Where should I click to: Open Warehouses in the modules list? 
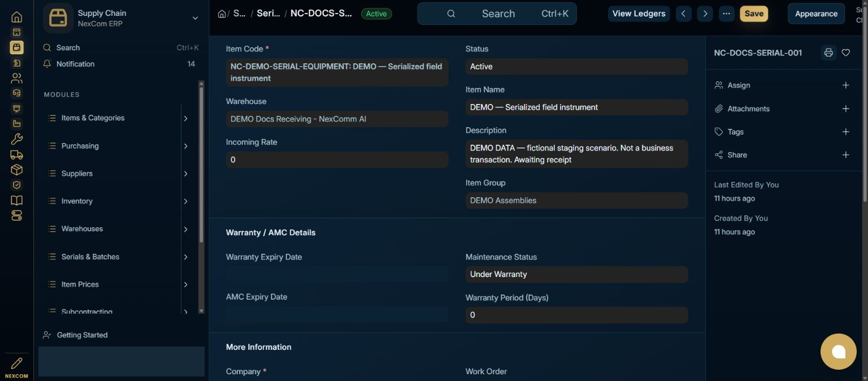point(82,229)
